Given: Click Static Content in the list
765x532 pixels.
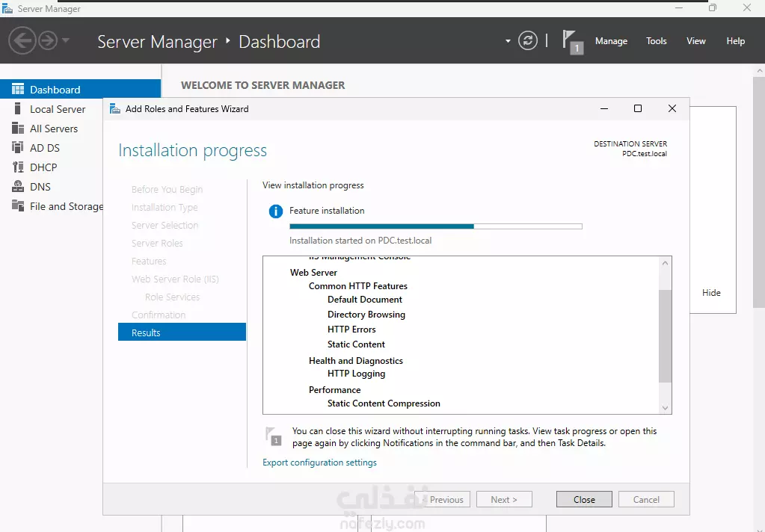Looking at the screenshot, I should (x=356, y=344).
